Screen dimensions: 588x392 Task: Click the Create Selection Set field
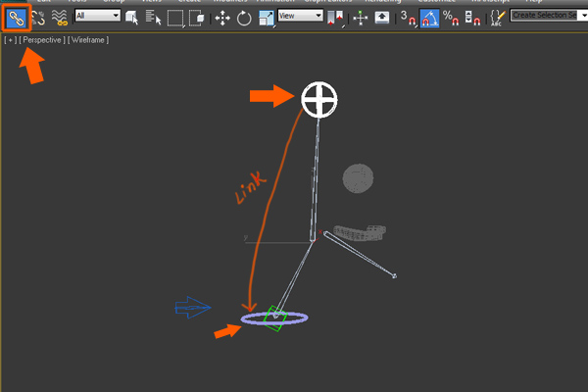click(x=544, y=15)
